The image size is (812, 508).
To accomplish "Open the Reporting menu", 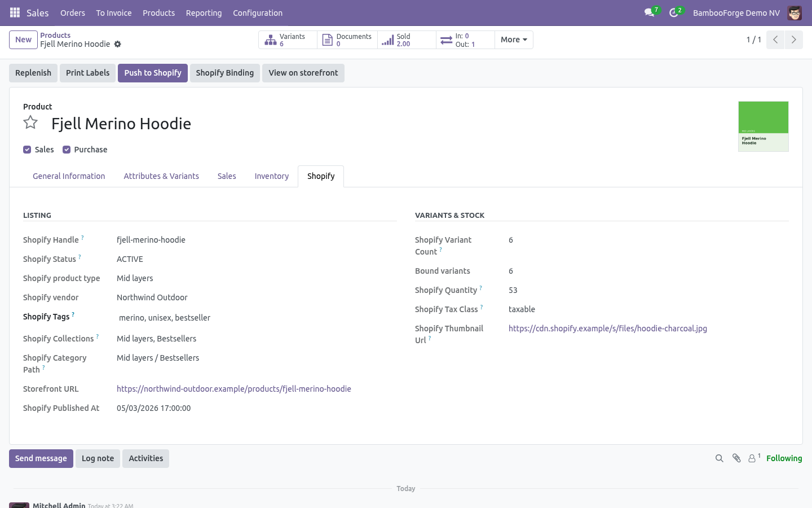I will point(204,13).
